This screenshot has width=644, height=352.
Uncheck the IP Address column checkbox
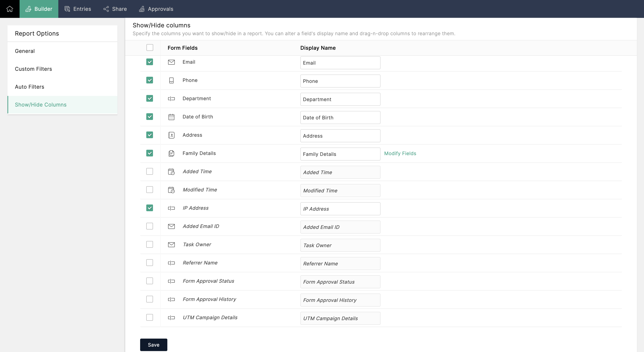tap(149, 208)
